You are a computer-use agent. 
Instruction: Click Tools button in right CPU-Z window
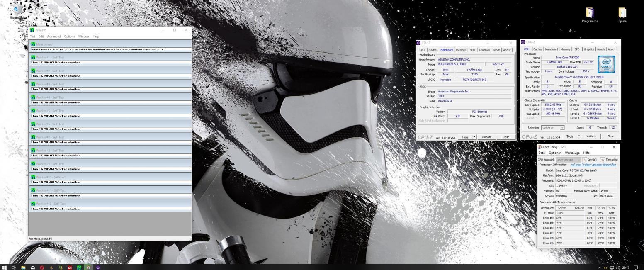coord(570,136)
